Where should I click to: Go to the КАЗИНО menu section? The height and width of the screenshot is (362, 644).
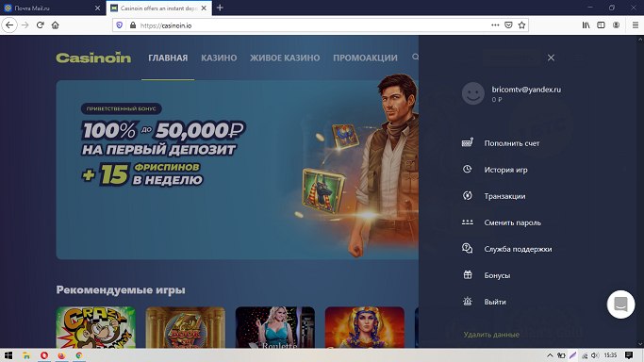click(x=219, y=58)
